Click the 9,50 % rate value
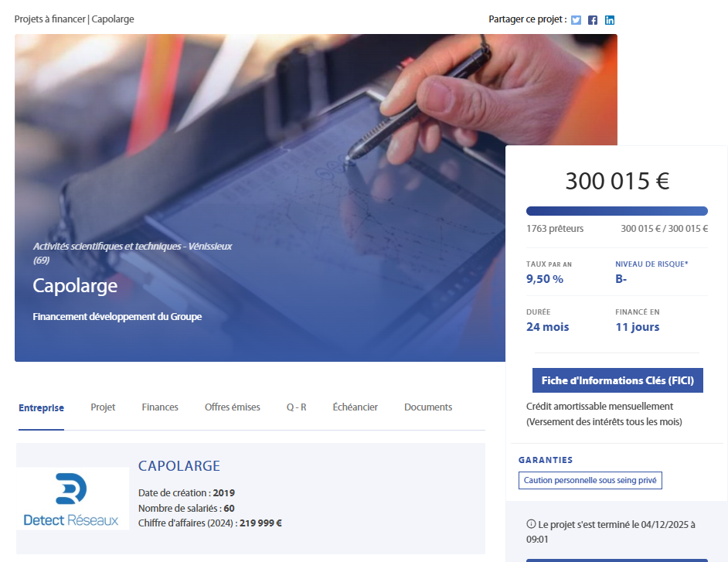This screenshot has width=728, height=562. [x=545, y=279]
